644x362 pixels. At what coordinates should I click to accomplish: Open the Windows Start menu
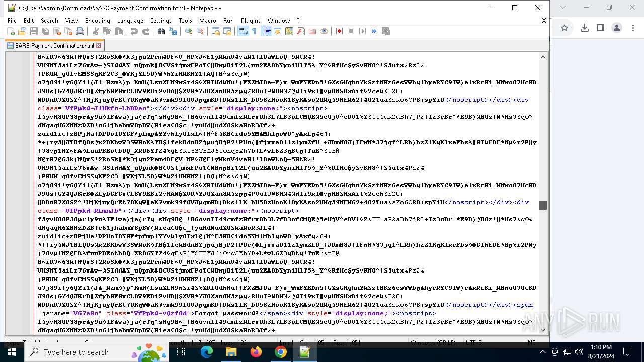[x=12, y=352]
